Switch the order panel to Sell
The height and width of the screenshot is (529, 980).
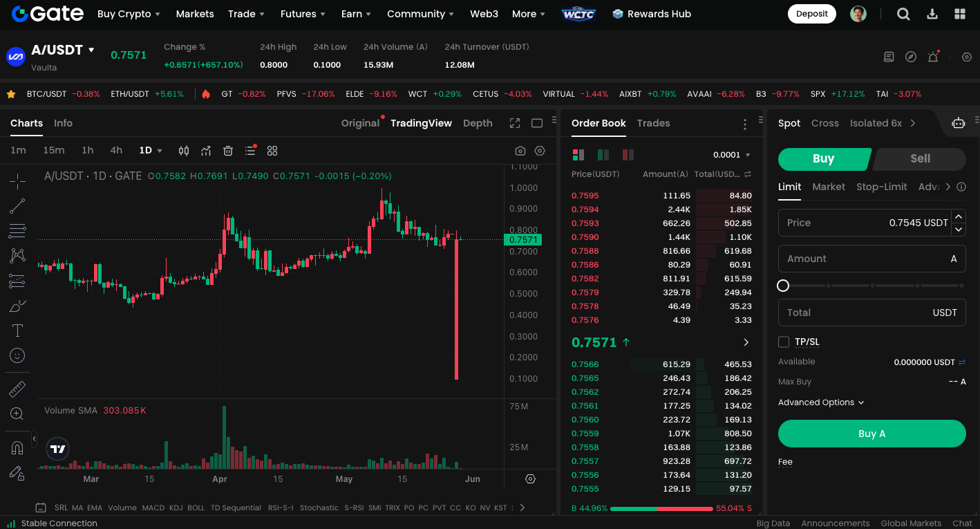919,158
